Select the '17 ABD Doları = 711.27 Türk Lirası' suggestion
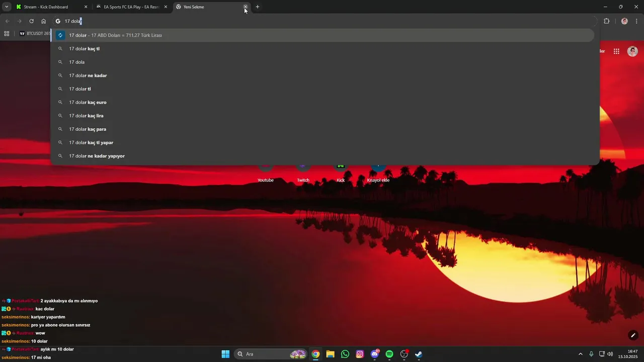Image resolution: width=644 pixels, height=362 pixels. (322, 35)
